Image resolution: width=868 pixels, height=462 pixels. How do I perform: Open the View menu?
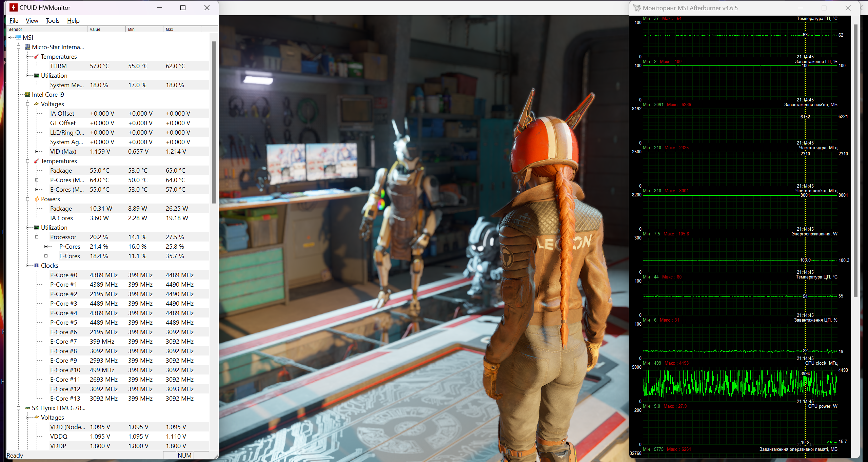(x=32, y=21)
